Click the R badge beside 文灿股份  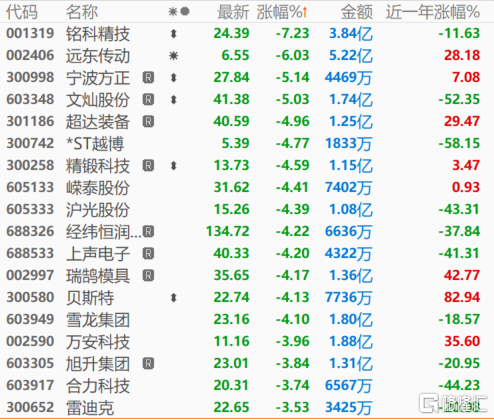click(x=148, y=99)
